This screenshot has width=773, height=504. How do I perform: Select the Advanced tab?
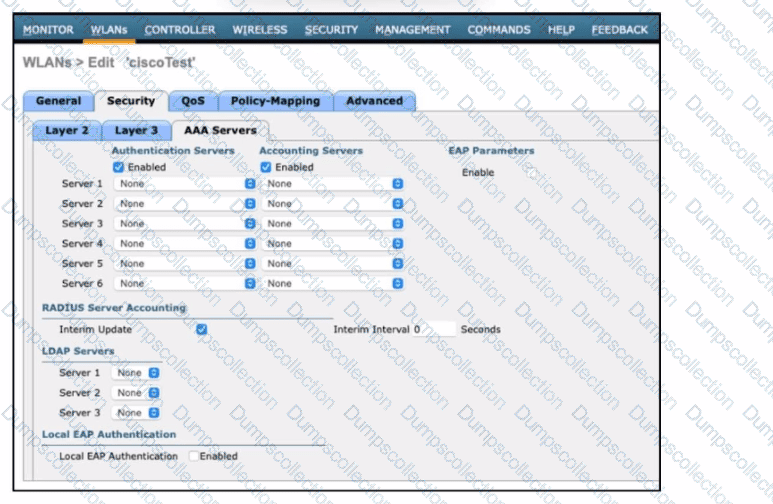(x=373, y=101)
